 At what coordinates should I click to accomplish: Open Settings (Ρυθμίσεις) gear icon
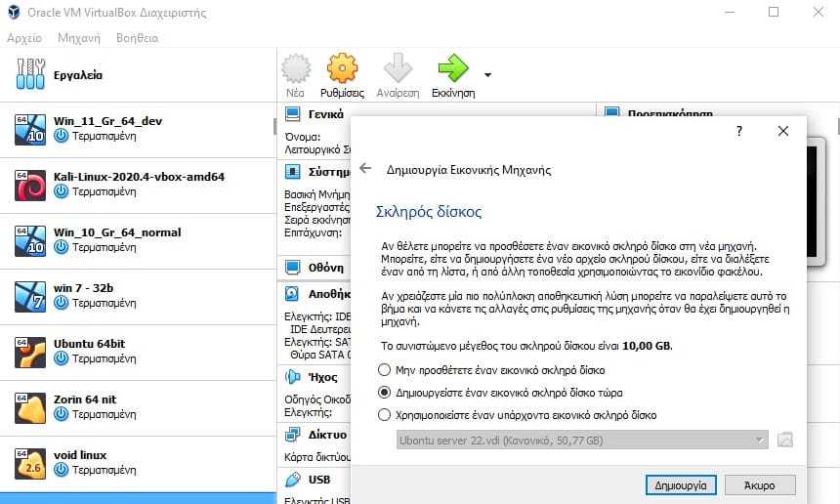click(x=342, y=69)
